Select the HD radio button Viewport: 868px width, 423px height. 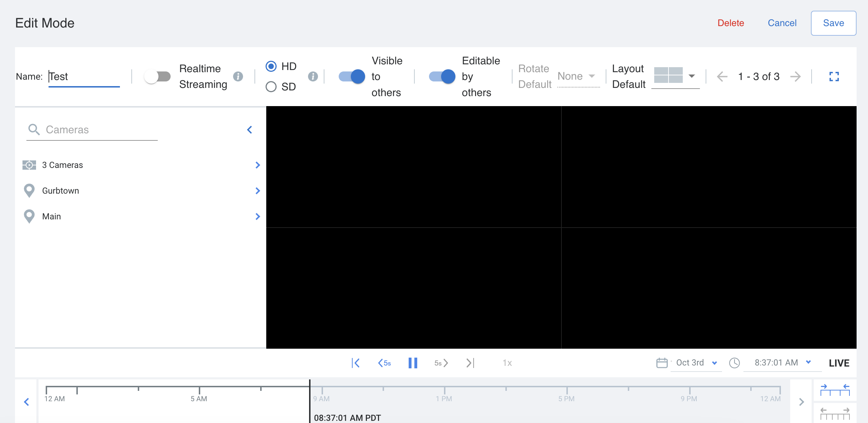pyautogui.click(x=271, y=66)
